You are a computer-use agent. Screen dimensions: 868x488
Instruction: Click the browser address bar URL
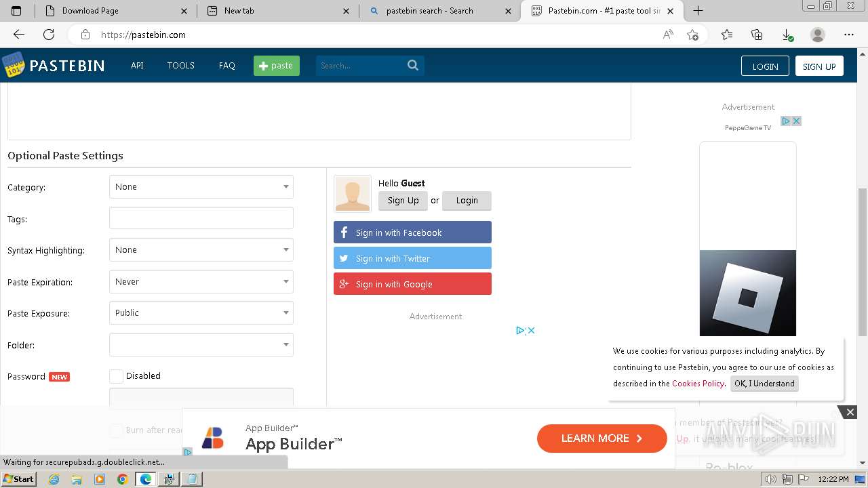coord(143,35)
